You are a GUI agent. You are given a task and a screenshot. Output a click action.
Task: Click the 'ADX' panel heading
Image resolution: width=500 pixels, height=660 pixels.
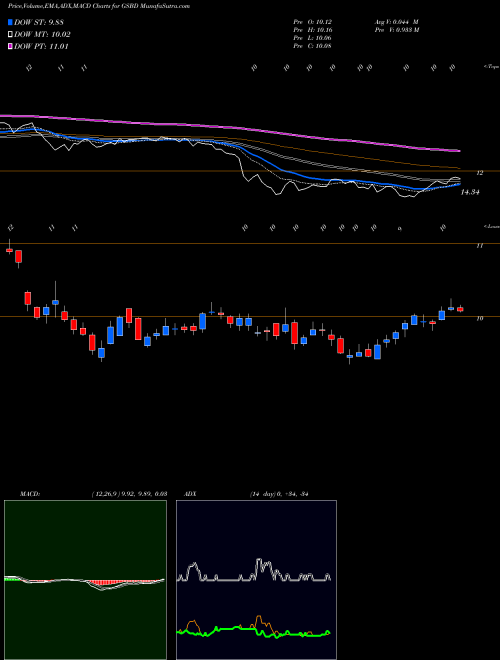[x=191, y=494]
